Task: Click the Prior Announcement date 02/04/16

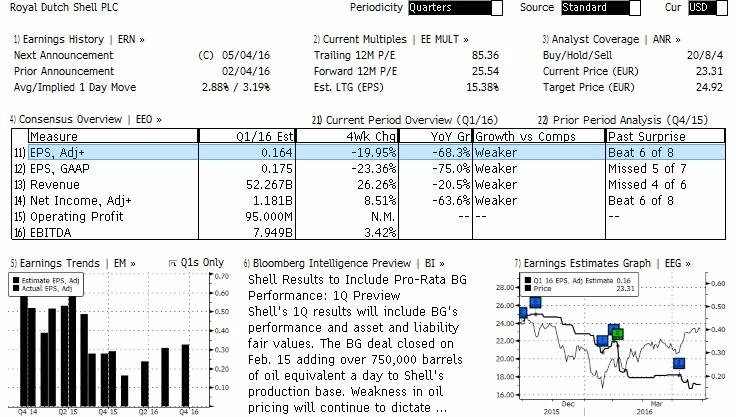Action: pyautogui.click(x=246, y=71)
